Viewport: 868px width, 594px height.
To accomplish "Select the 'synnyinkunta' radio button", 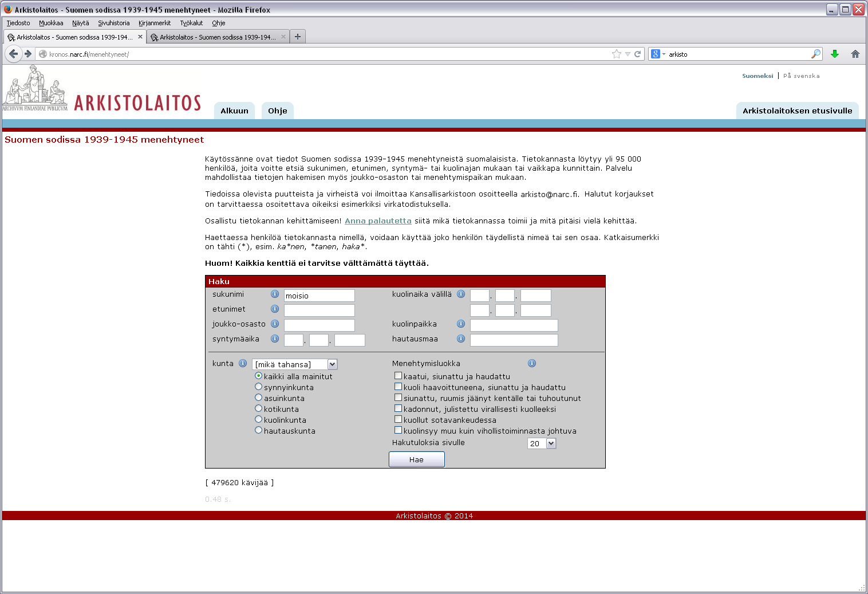I will point(259,387).
